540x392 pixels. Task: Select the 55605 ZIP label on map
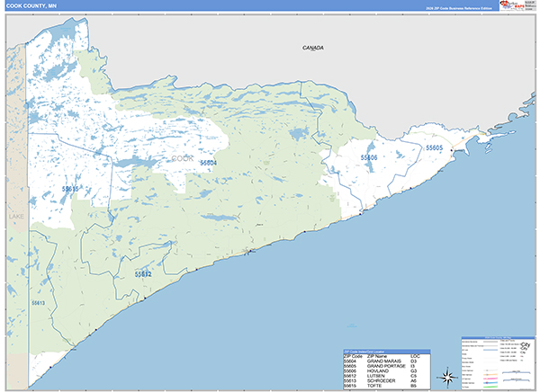(435, 147)
